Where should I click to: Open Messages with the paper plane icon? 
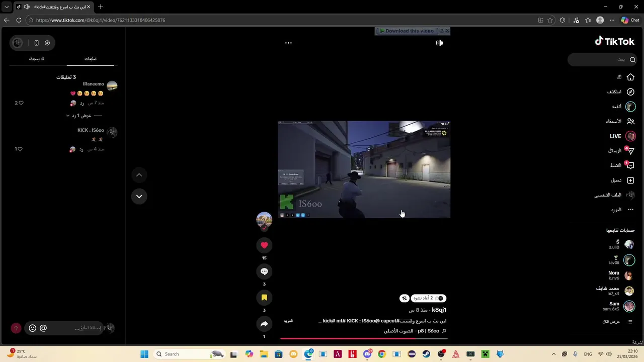pyautogui.click(x=630, y=151)
